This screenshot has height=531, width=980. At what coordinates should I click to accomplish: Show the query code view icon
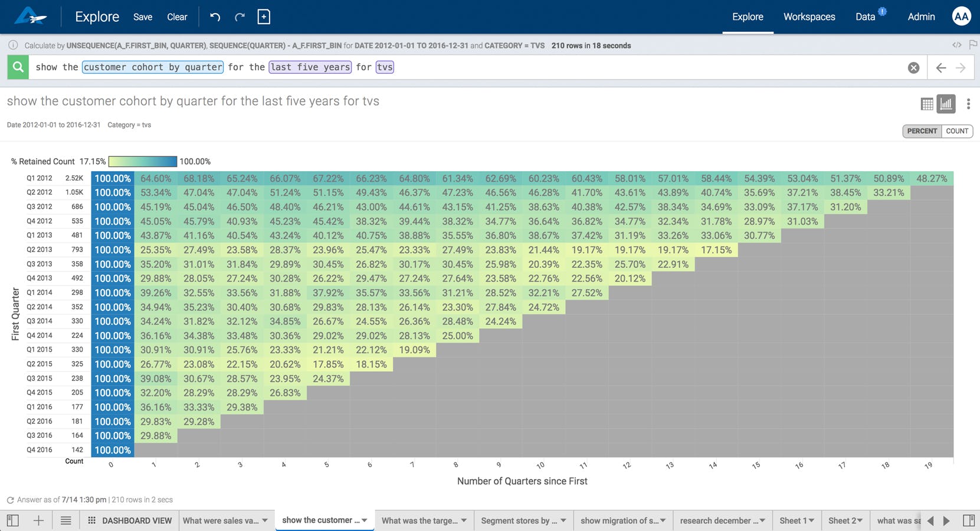click(956, 45)
